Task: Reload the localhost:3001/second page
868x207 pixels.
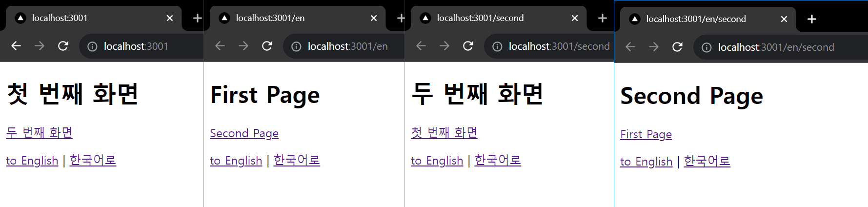Action: [468, 46]
